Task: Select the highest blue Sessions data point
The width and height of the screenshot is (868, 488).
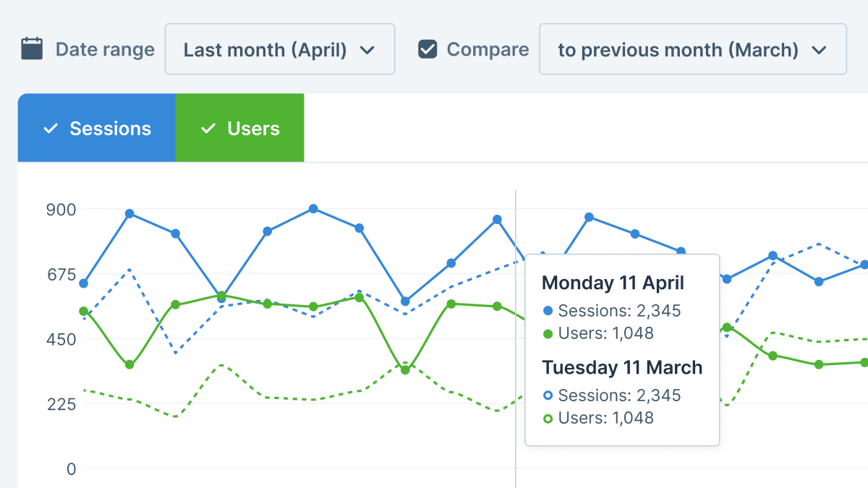Action: (x=313, y=209)
